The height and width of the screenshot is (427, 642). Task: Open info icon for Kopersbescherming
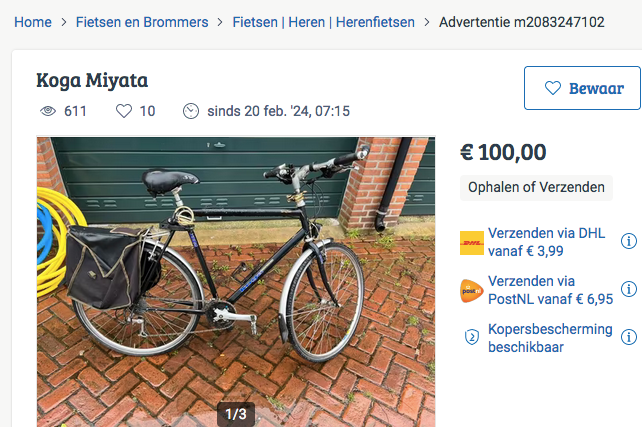[x=629, y=338]
